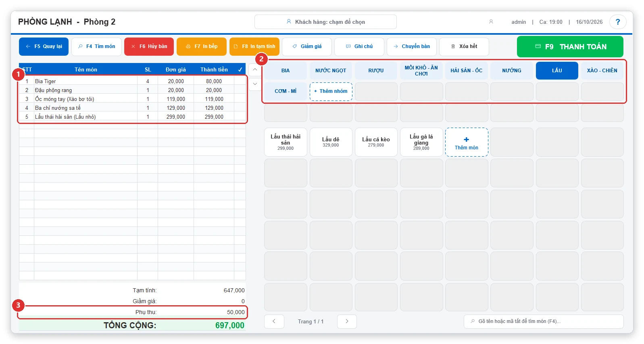Add a note with Ghi chú
644x344 pixels.
point(359,46)
